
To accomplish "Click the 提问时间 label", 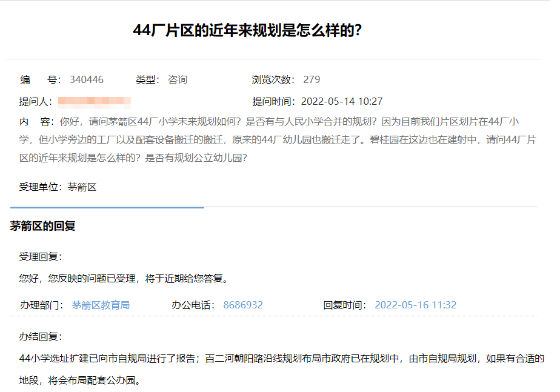I will click(273, 101).
